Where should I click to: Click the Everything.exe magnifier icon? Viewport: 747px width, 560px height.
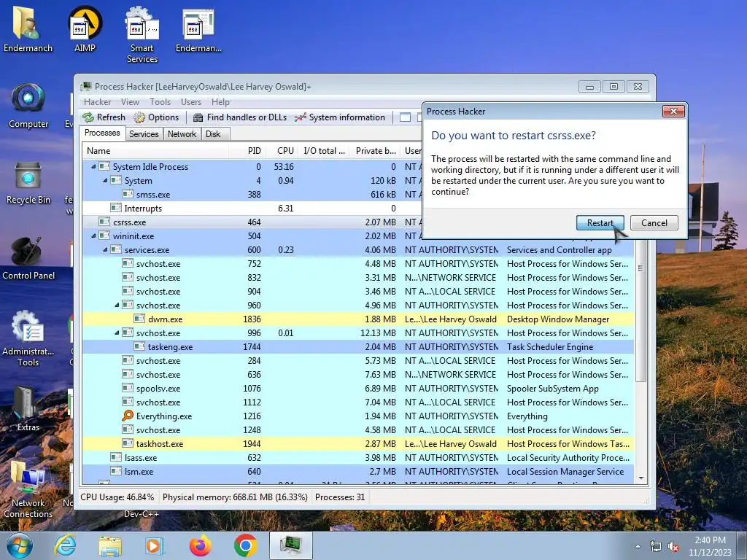click(x=127, y=416)
